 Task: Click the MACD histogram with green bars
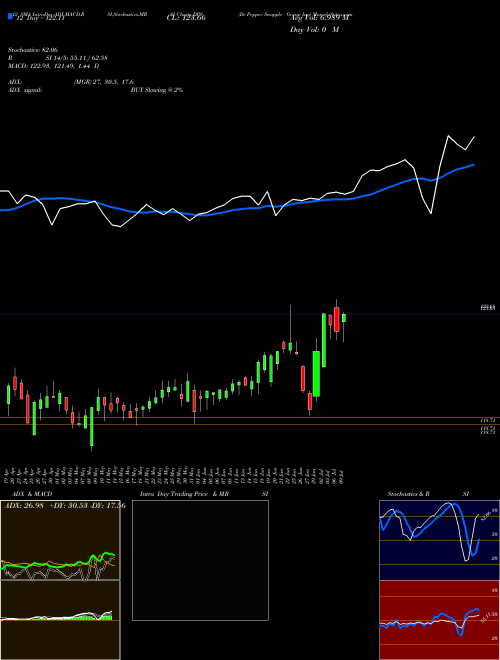[x=60, y=620]
